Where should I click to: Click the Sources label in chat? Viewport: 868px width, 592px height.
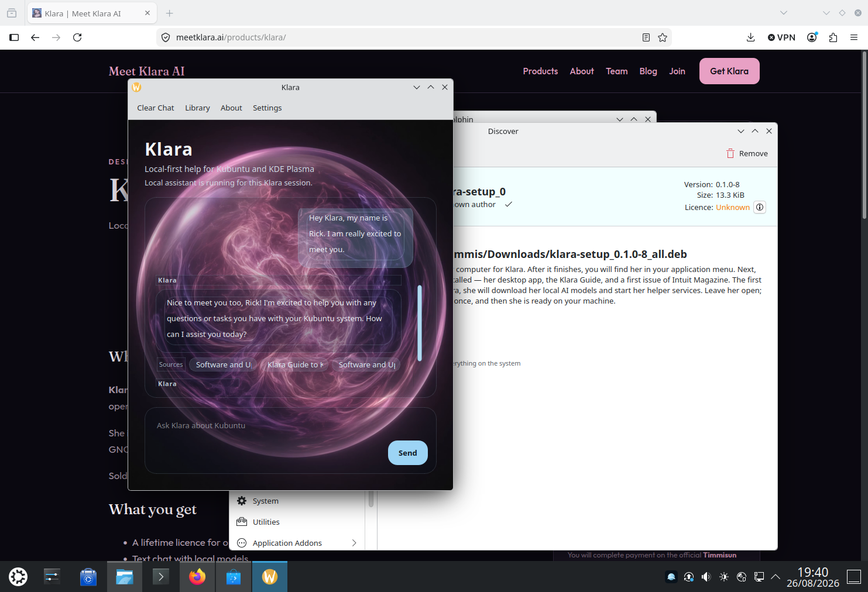pyautogui.click(x=171, y=364)
